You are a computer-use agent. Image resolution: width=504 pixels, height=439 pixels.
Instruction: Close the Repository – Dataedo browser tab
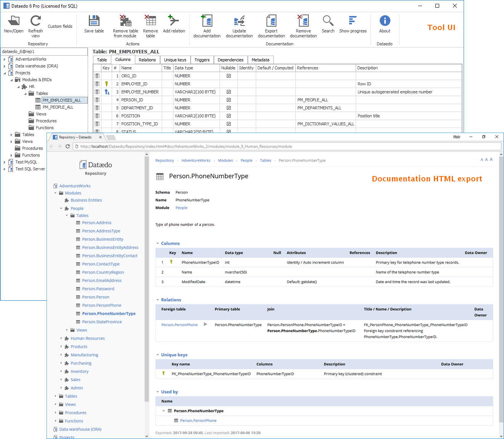click(x=100, y=137)
